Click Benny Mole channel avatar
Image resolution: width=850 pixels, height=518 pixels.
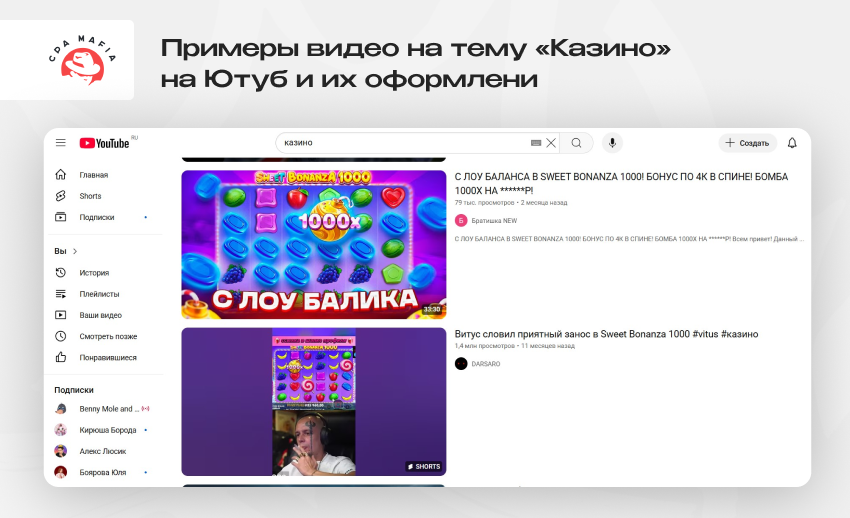coord(61,409)
